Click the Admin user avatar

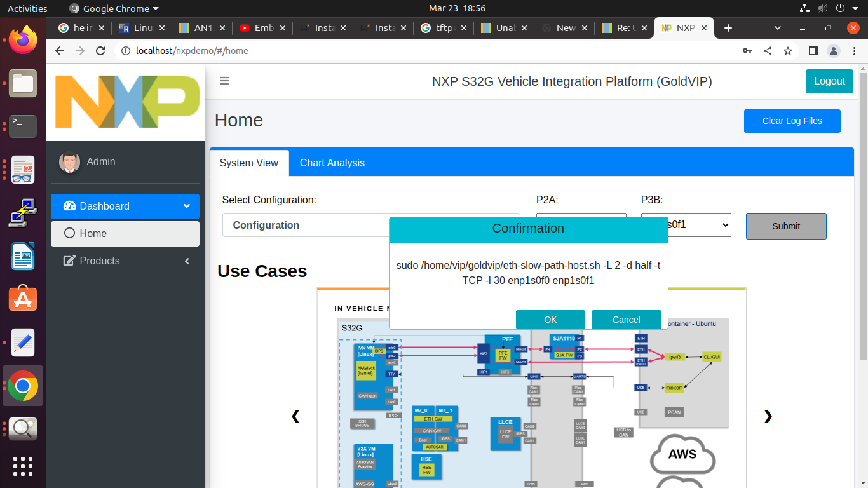tap(69, 162)
